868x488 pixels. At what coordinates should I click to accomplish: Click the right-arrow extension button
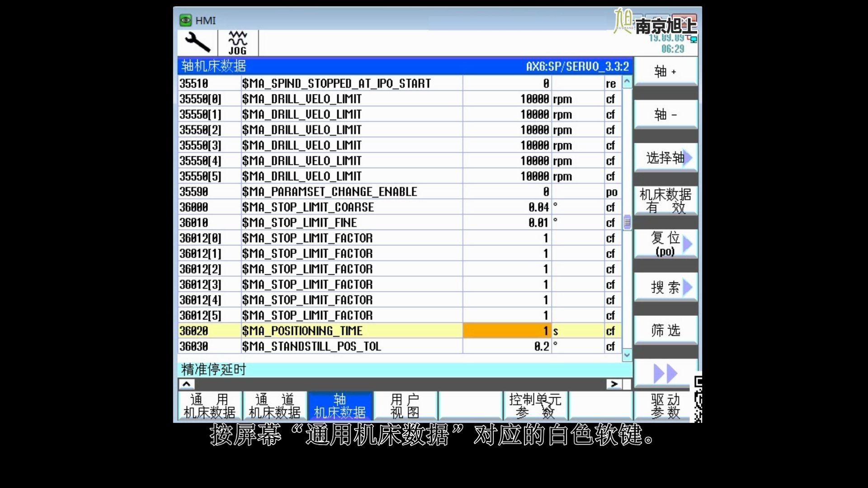point(613,384)
